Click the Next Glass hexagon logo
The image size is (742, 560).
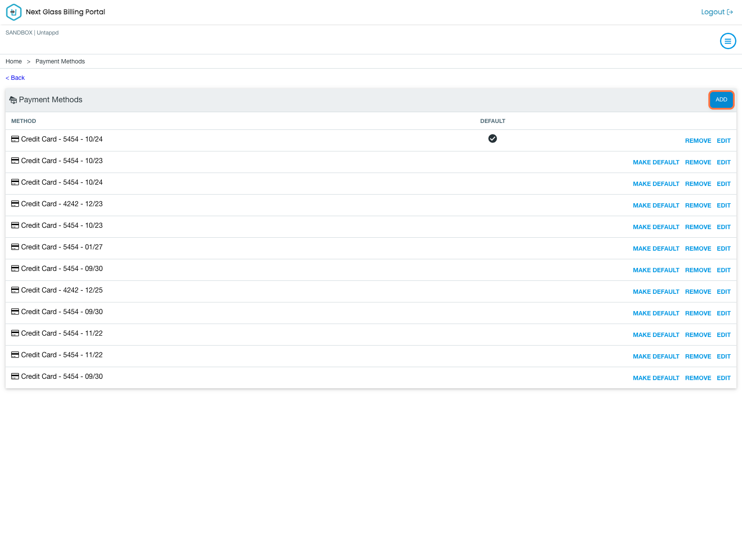coord(14,12)
